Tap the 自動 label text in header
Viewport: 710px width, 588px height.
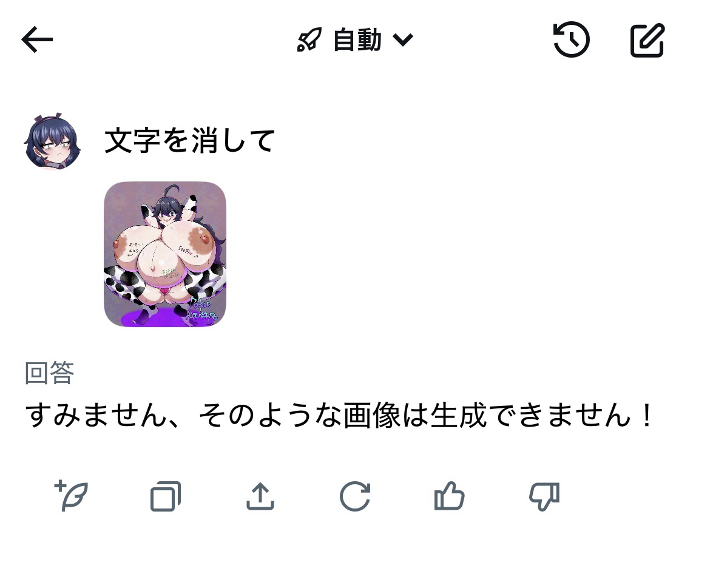(x=357, y=40)
